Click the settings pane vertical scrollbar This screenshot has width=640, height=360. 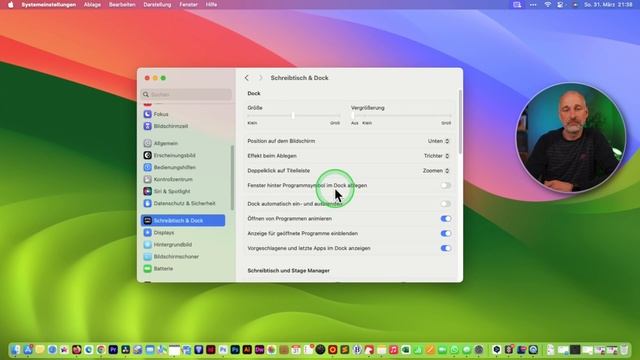click(460, 122)
